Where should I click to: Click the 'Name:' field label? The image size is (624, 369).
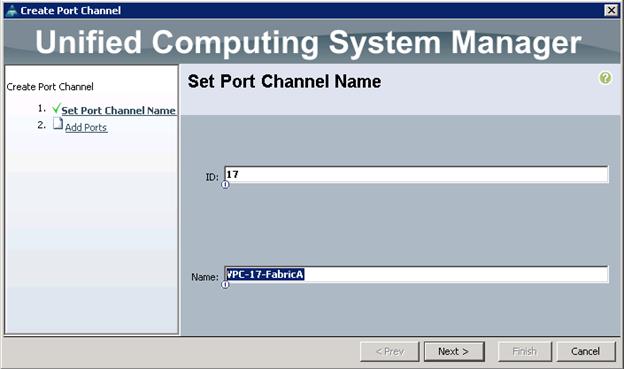205,277
